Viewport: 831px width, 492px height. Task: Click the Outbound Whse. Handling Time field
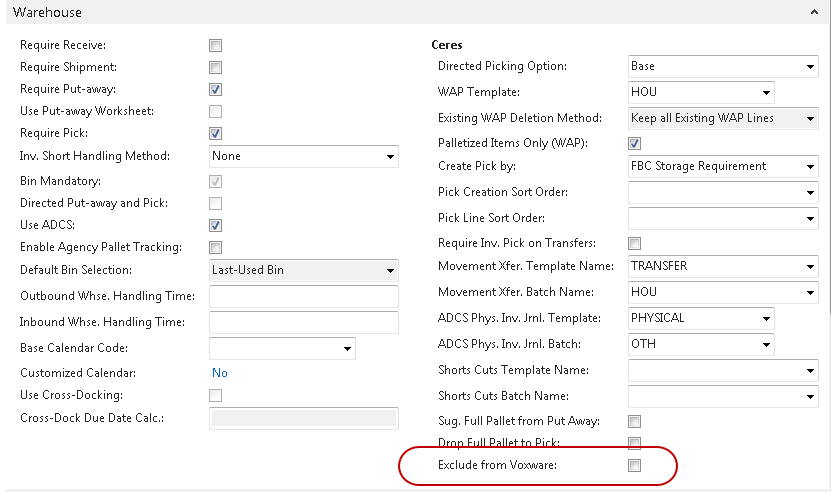point(303,296)
